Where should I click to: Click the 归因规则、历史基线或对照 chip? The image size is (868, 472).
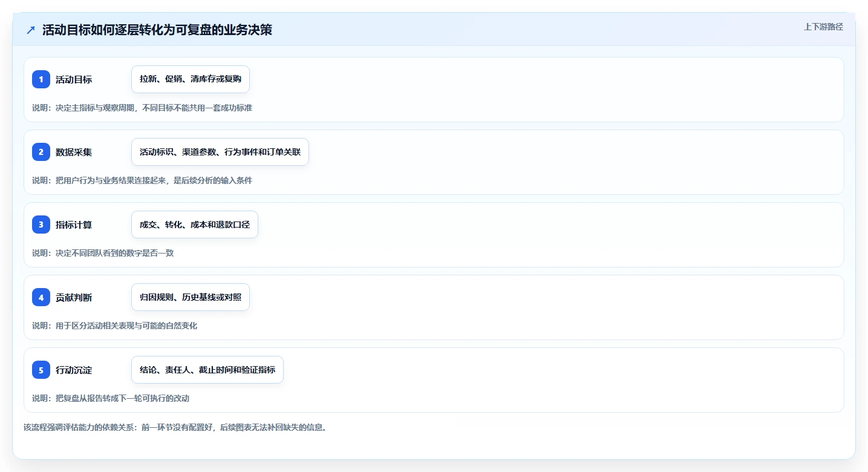191,297
